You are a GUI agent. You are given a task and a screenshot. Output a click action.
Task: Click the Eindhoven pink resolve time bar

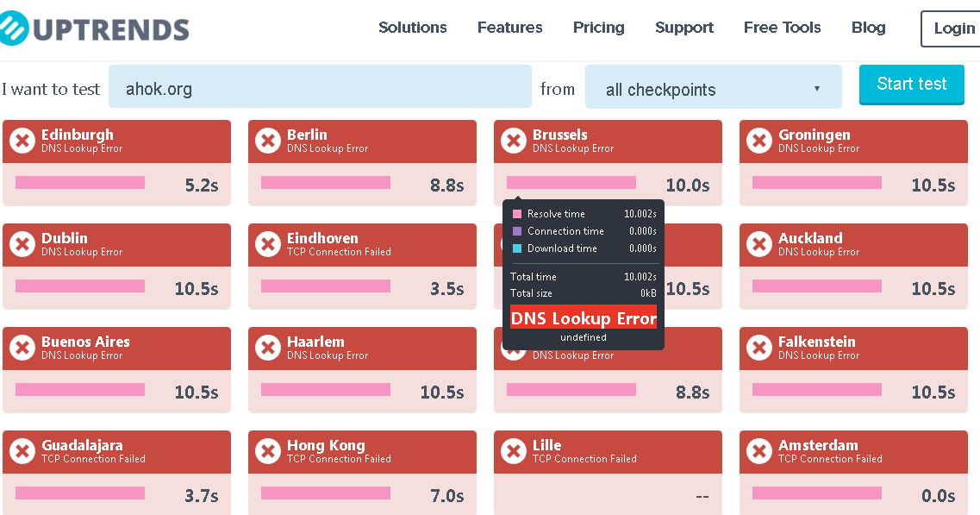(x=326, y=286)
